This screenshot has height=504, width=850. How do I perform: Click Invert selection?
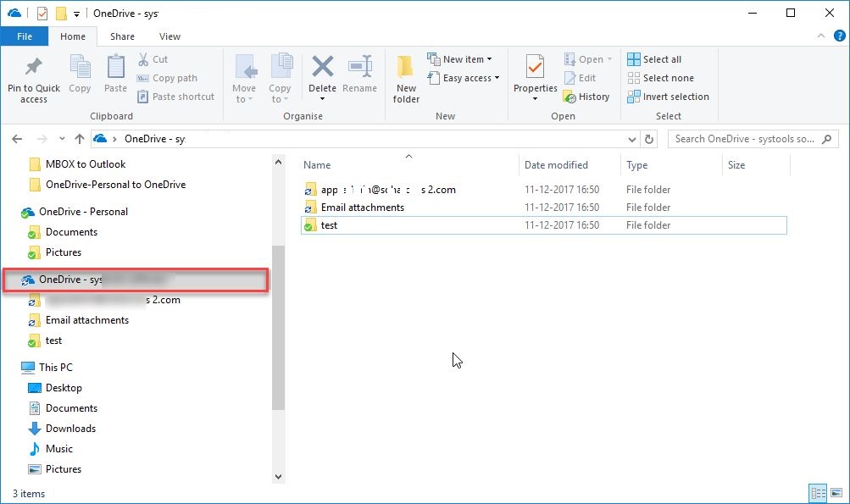[x=669, y=97]
